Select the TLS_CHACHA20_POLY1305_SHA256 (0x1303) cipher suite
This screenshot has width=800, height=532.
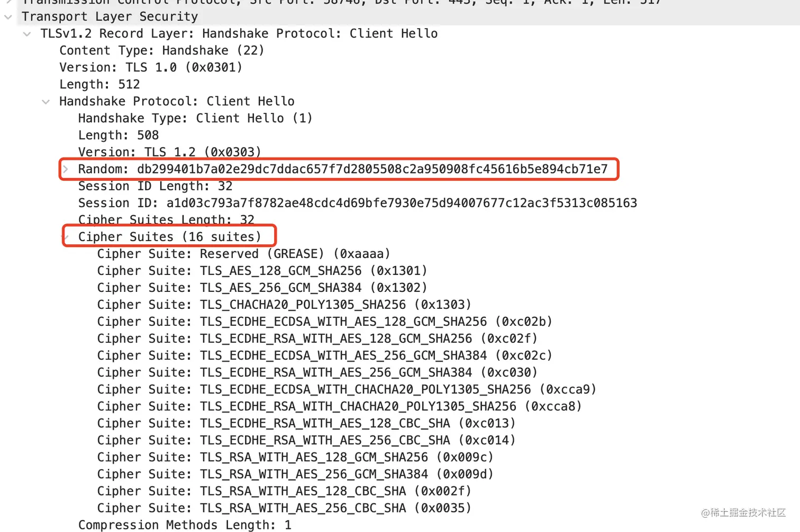(284, 305)
